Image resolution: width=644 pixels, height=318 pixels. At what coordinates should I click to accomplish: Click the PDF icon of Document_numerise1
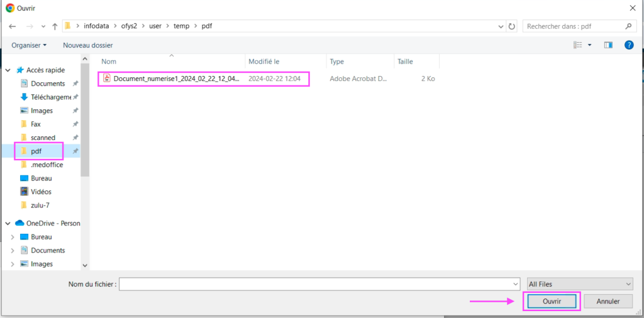pyautogui.click(x=107, y=78)
